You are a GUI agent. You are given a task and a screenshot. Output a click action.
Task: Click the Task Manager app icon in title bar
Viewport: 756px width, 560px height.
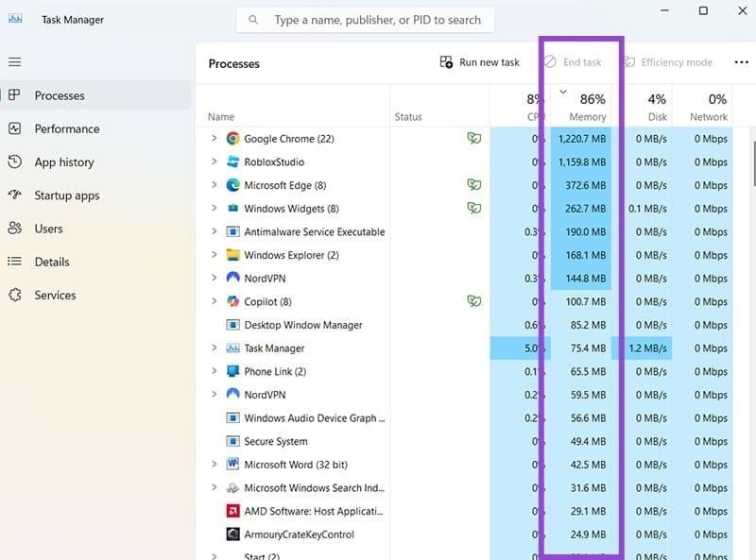15,19
